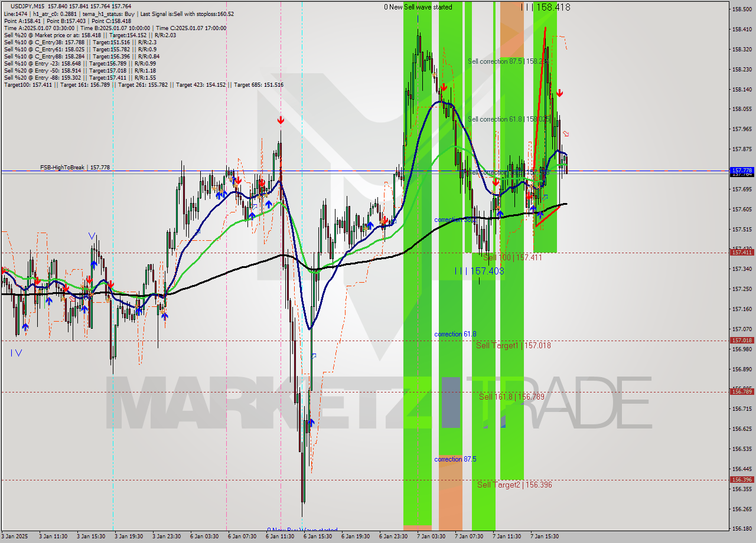The width and height of the screenshot is (756, 543).
Task: Click the 'Sell %10 @ C_Entry38' line
Action: [x=80, y=42]
